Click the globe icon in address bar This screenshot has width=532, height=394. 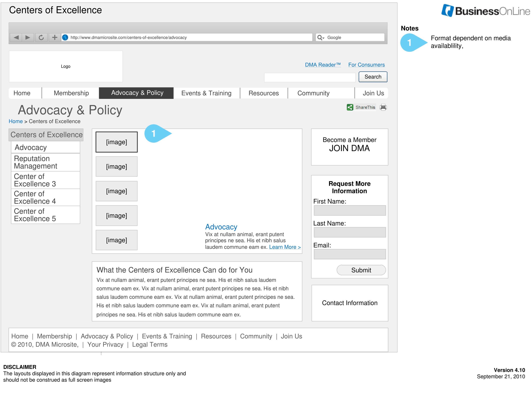[x=65, y=37]
